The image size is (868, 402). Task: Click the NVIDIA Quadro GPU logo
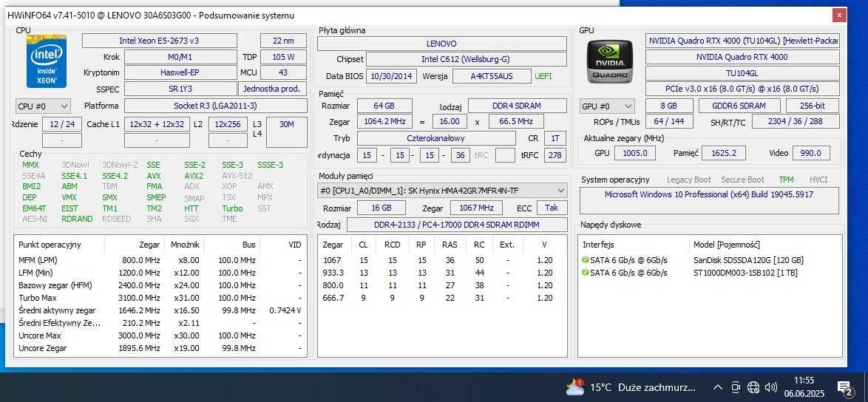[x=610, y=61]
